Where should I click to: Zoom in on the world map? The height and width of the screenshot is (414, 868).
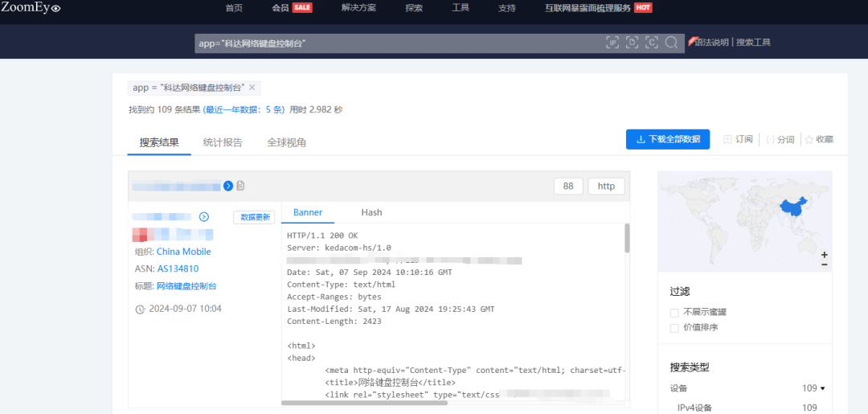pyautogui.click(x=825, y=255)
